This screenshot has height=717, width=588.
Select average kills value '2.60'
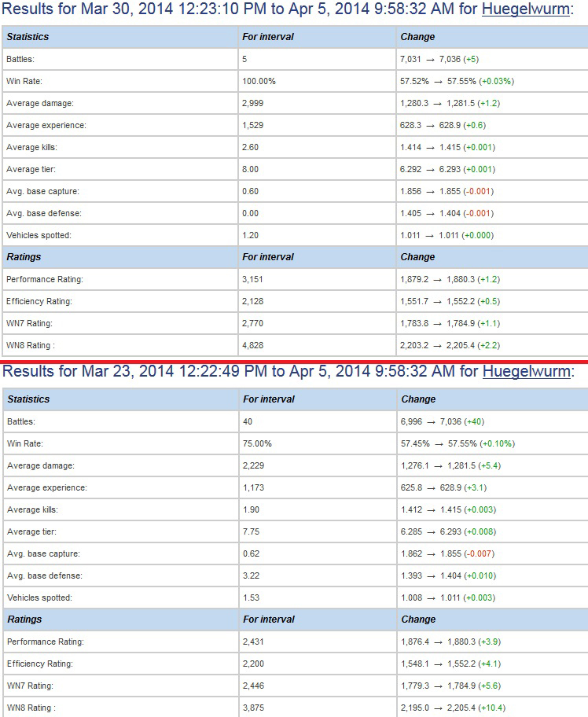pyautogui.click(x=250, y=147)
